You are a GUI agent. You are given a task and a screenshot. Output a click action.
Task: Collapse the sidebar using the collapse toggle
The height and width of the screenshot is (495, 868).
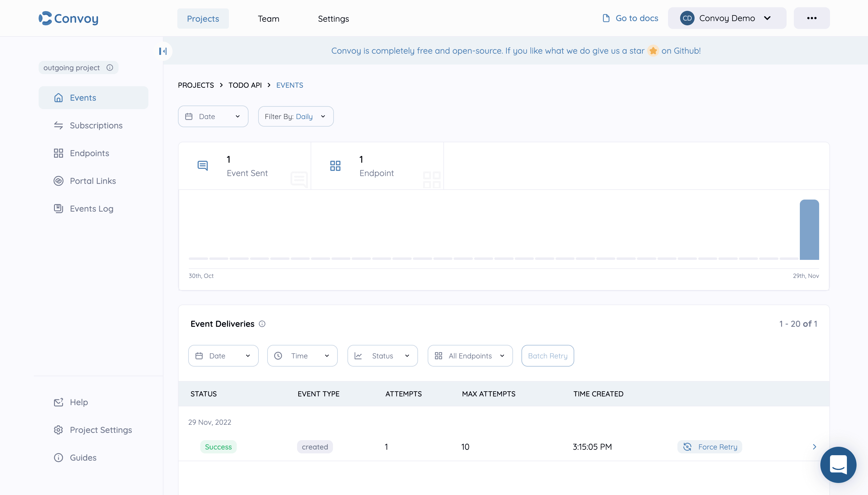click(163, 51)
